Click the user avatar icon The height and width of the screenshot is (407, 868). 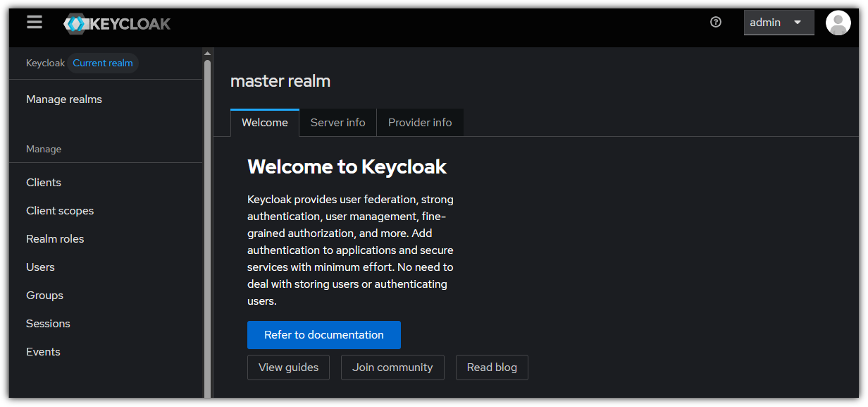tap(838, 23)
